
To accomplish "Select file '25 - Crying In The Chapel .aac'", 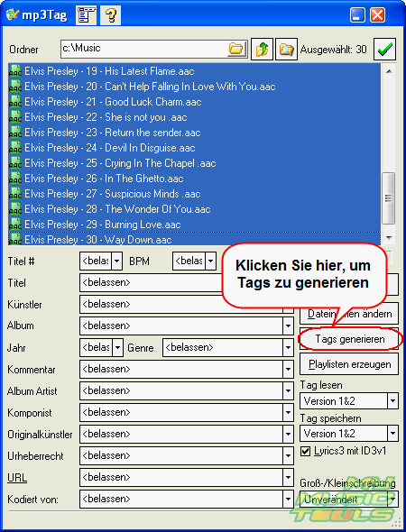I will 194,163.
